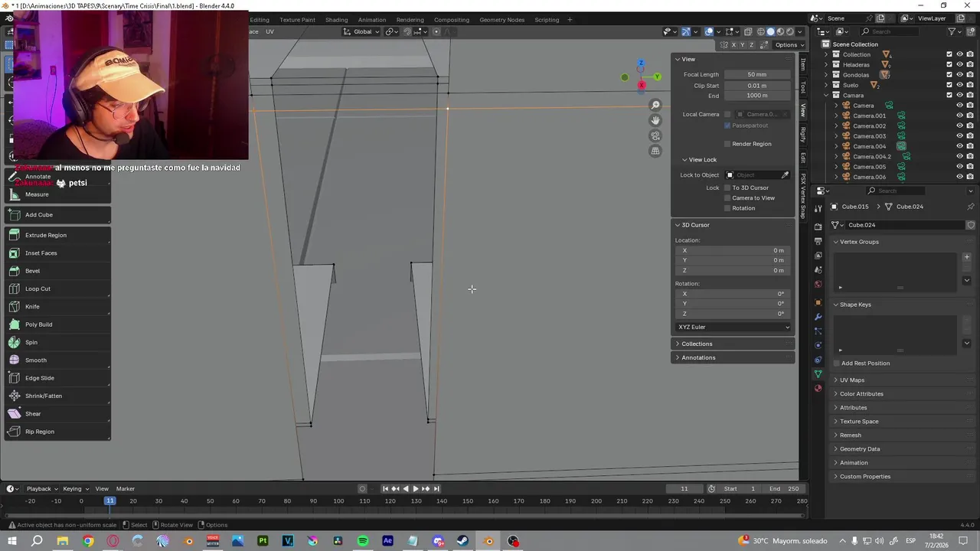Enable View Lock Rotation checkbox
Screen dimensions: 980x551
point(727,208)
